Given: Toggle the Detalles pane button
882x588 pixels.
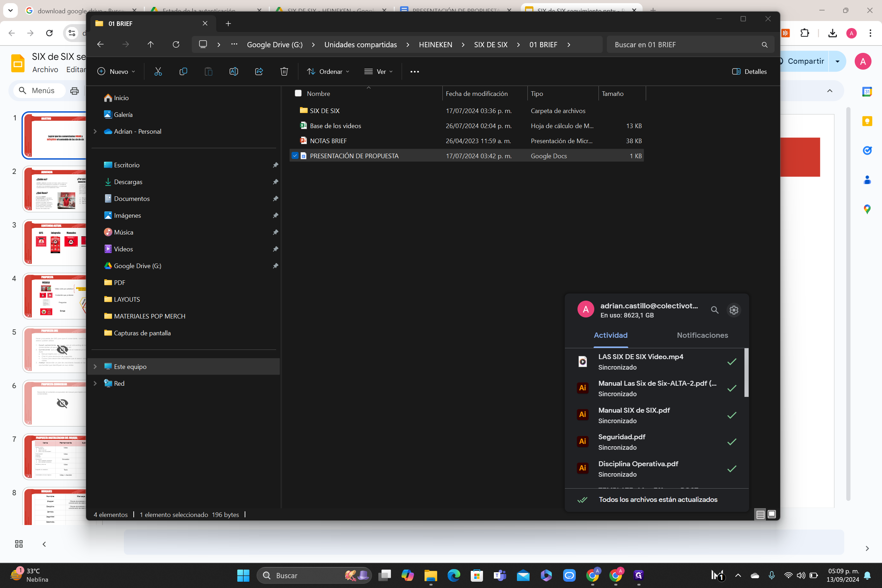Looking at the screenshot, I should click(749, 72).
